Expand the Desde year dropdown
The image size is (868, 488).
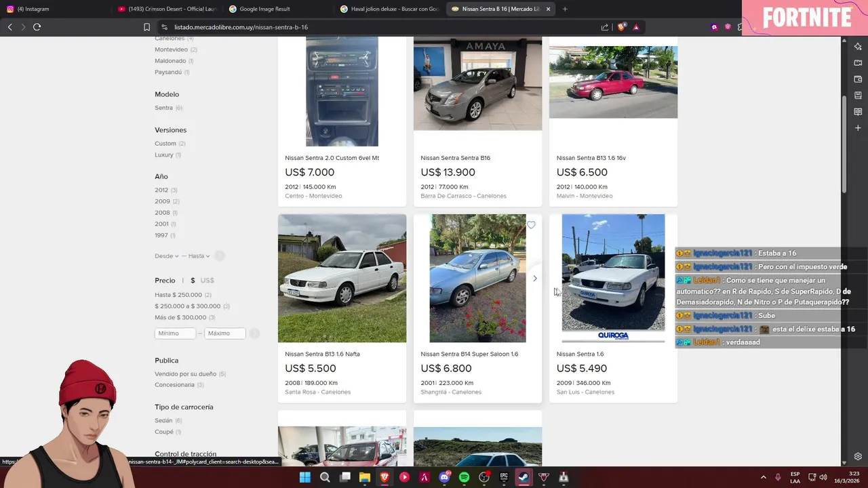(167, 256)
